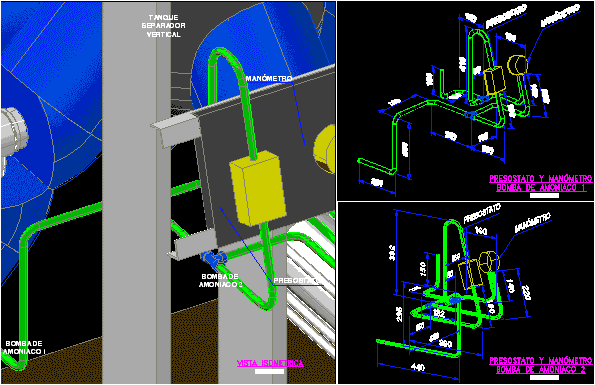This screenshot has width=595, height=385.
Task: Select the 220 dimension in bottom-right drawing
Action: (526, 292)
